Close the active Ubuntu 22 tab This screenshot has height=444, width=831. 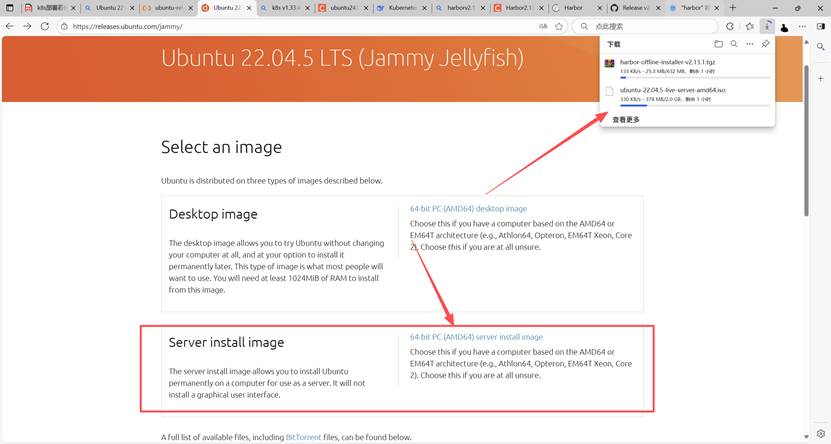(x=249, y=8)
